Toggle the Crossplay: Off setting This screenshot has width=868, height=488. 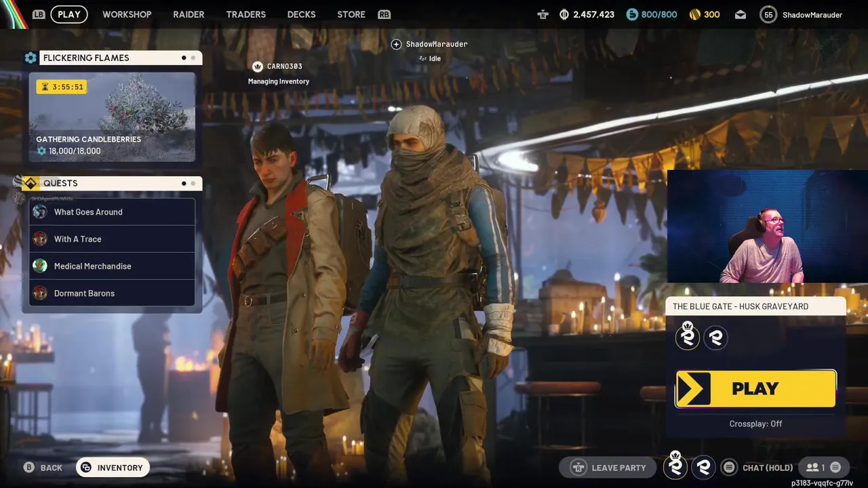coord(755,424)
